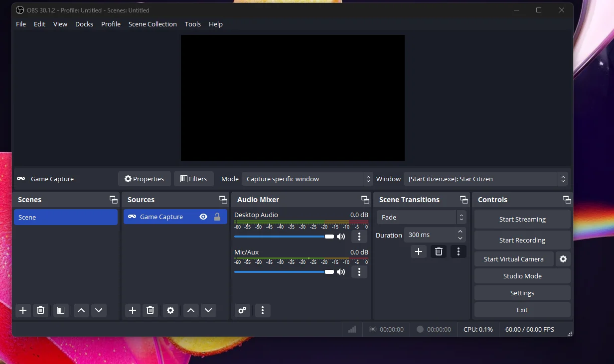Image resolution: width=614 pixels, height=364 pixels.
Task: Open Fade transition dropdown
Action: pyautogui.click(x=421, y=217)
